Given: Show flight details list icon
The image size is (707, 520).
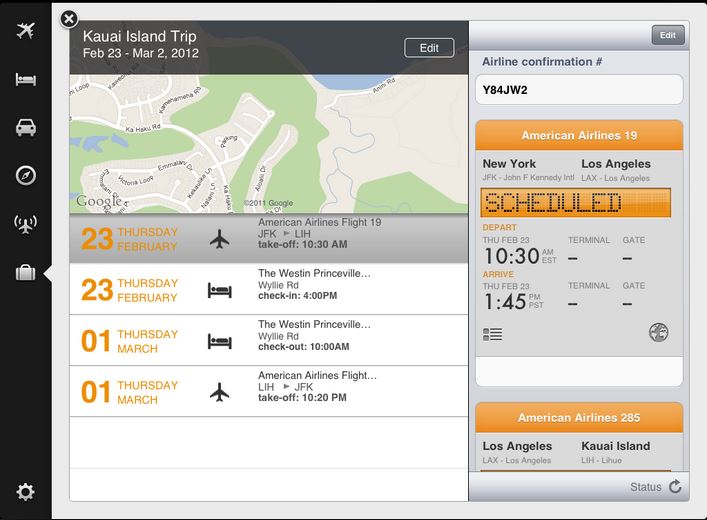Looking at the screenshot, I should tap(492, 334).
